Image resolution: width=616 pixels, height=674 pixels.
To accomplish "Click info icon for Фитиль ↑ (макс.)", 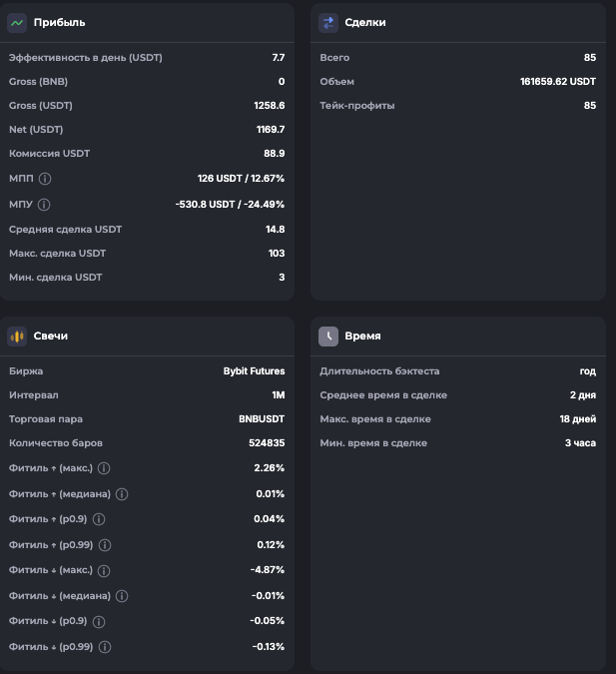I will coord(104,467).
